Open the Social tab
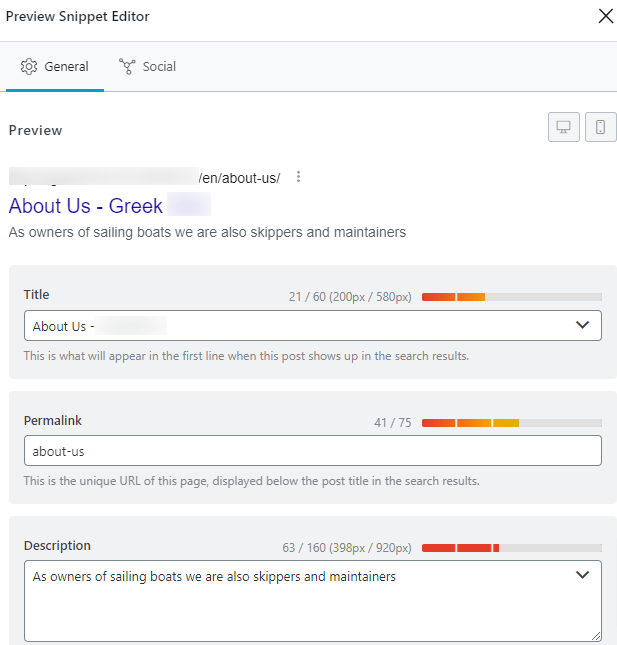 (x=147, y=67)
